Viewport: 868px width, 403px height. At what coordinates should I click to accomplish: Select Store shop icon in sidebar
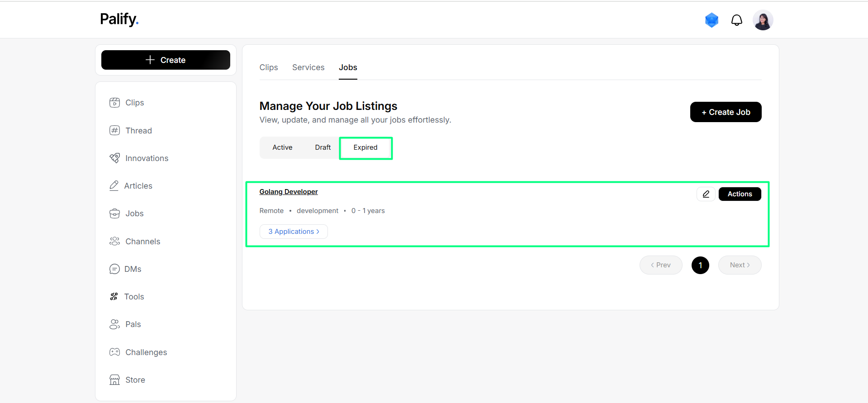point(114,380)
